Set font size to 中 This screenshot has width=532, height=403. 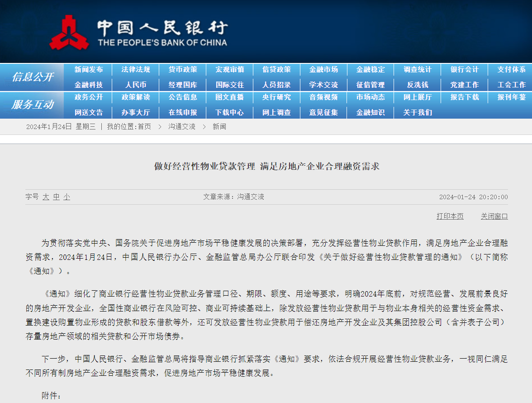point(56,197)
